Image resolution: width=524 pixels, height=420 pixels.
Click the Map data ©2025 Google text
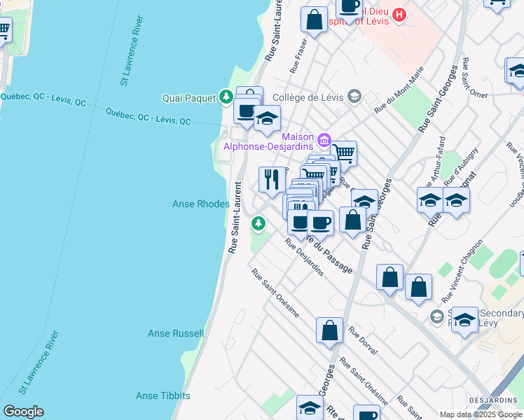click(481, 414)
